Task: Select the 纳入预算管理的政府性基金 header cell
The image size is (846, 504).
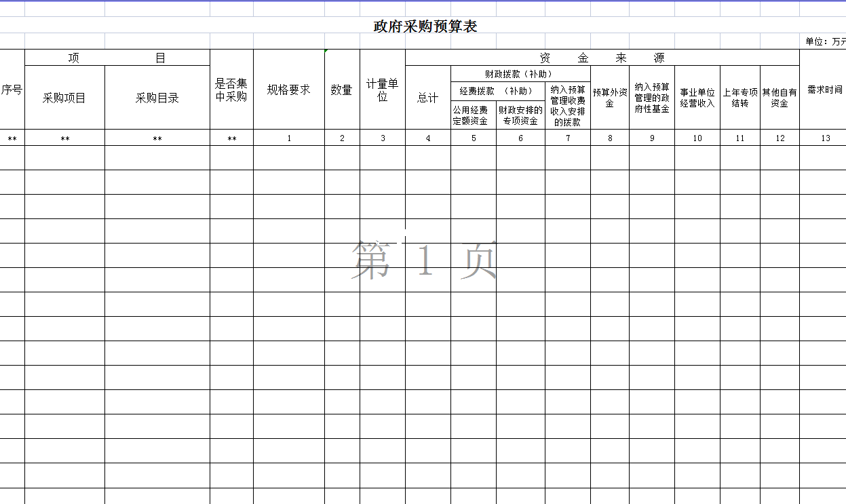Action: [651, 98]
